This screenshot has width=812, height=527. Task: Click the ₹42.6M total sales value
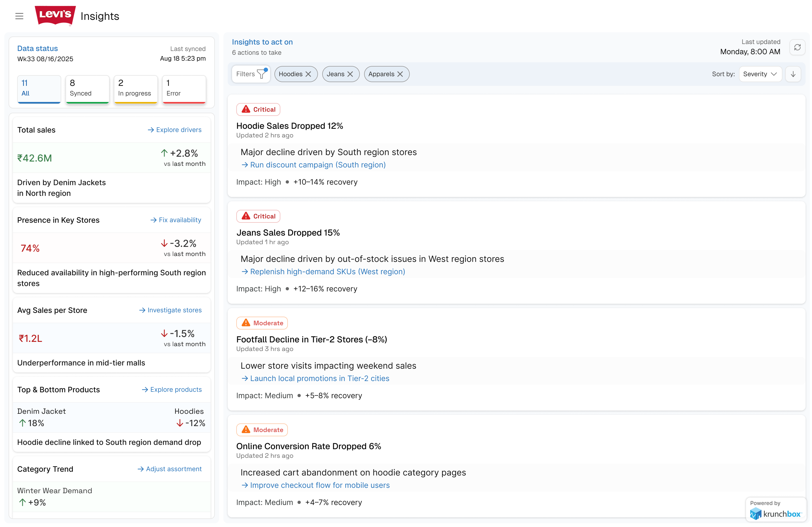[x=34, y=158]
